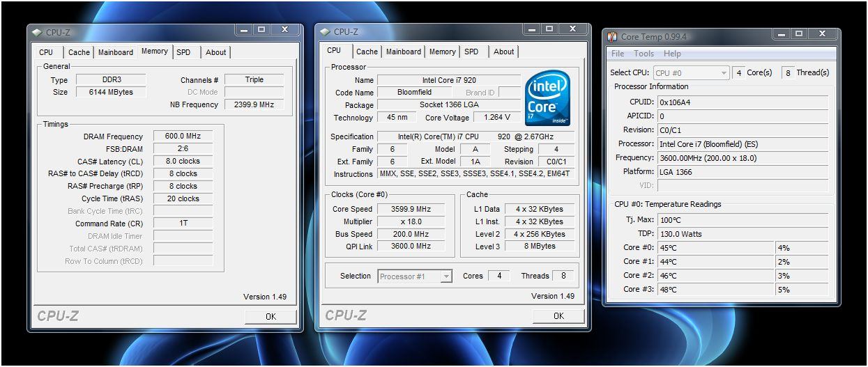
Task: Click the Tj. Max value 100°C
Action: [743, 220]
